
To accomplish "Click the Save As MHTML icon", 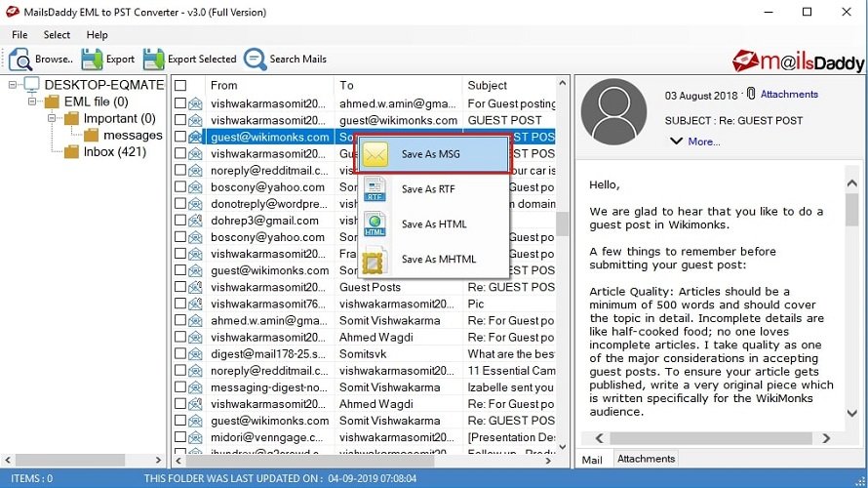I will click(373, 262).
